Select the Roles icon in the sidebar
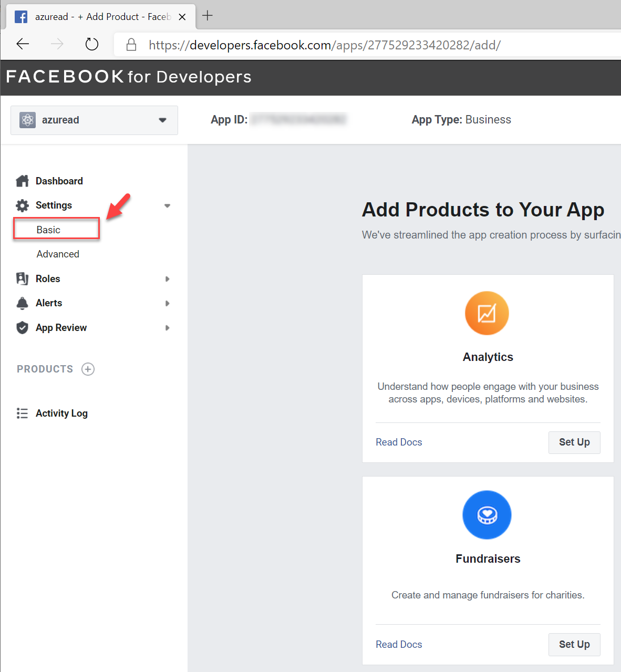Screen dimensions: 621x672 (x=22, y=278)
